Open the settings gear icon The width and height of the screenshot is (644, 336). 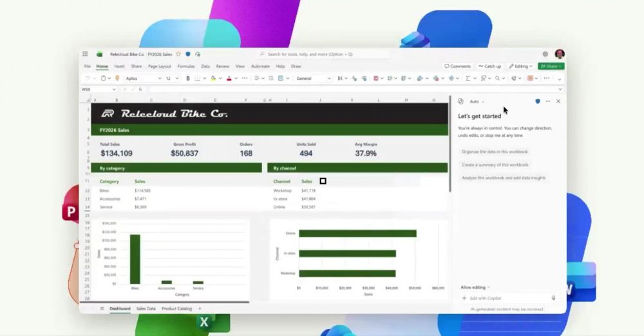click(545, 54)
